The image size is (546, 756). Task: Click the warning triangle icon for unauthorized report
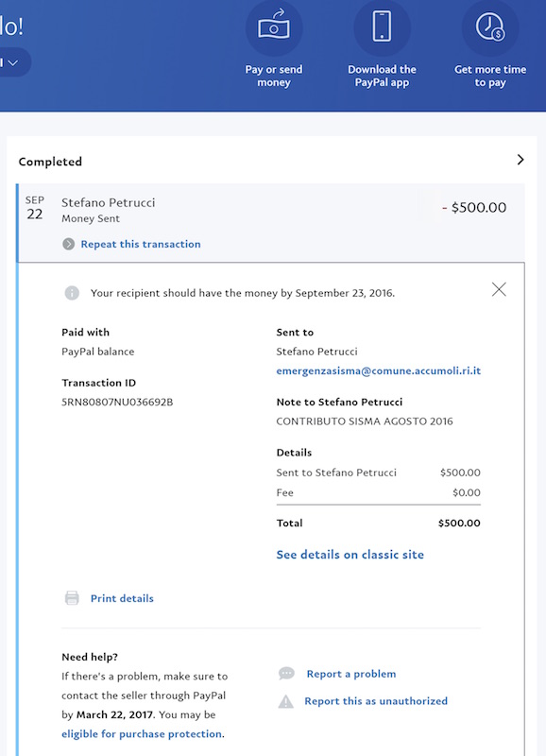286,701
